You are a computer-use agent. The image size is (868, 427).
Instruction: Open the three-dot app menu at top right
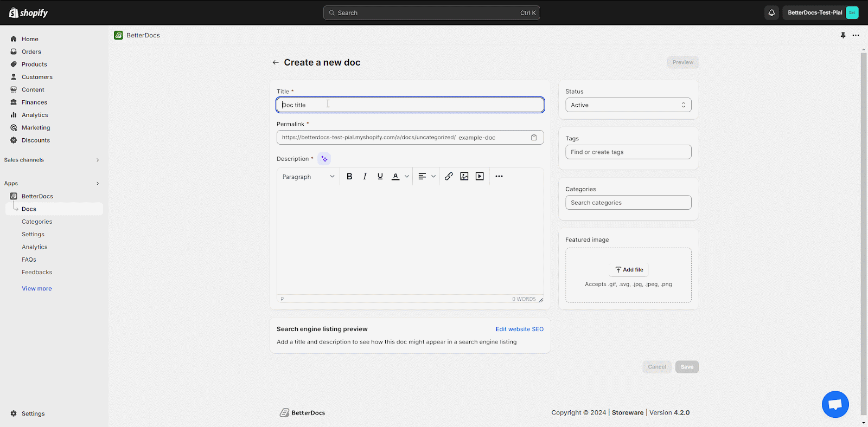[x=856, y=35]
